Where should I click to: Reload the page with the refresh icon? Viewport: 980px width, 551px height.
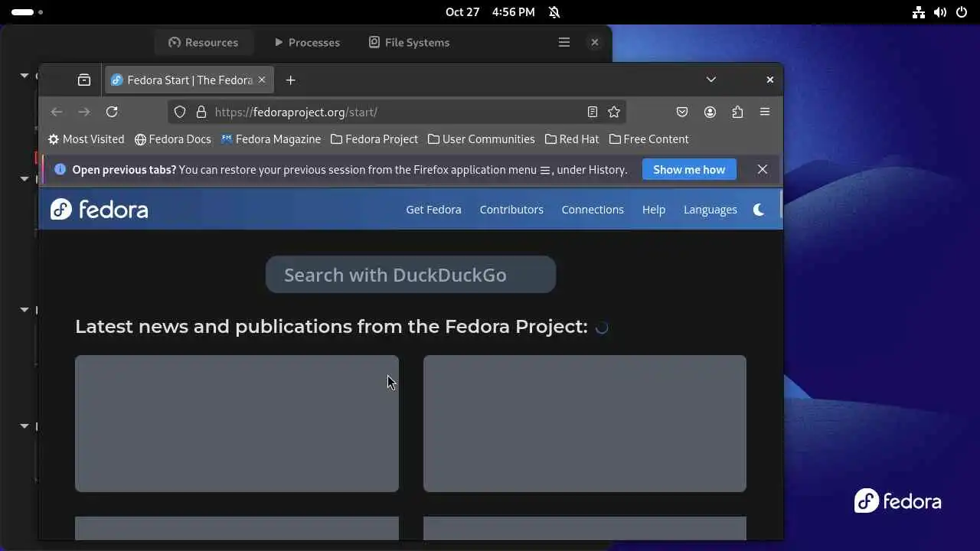(x=112, y=112)
